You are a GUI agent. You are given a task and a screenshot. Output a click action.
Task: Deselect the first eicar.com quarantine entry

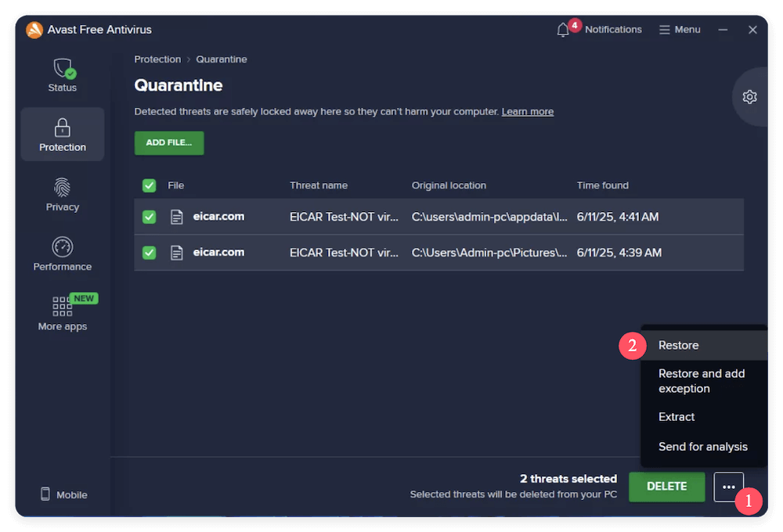(149, 217)
